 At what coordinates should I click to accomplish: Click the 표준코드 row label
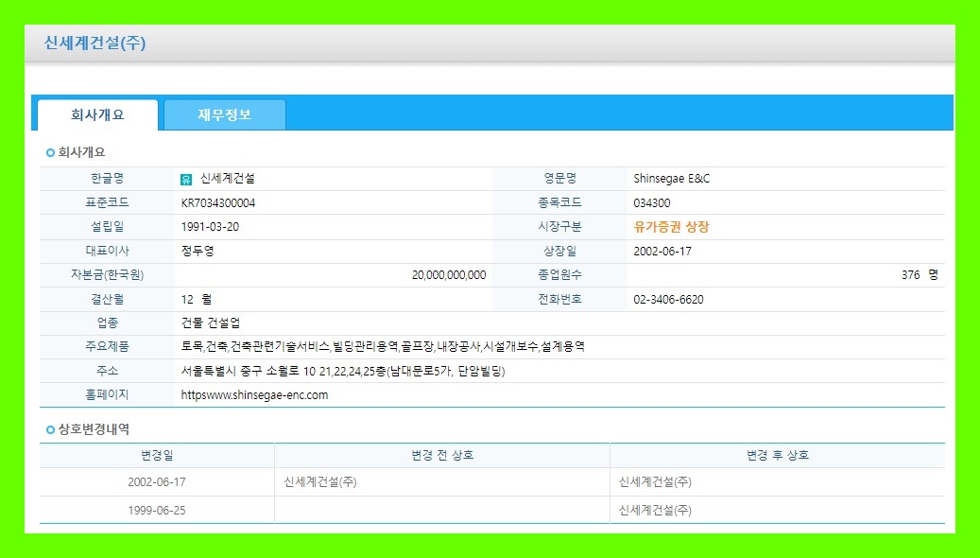coord(108,202)
